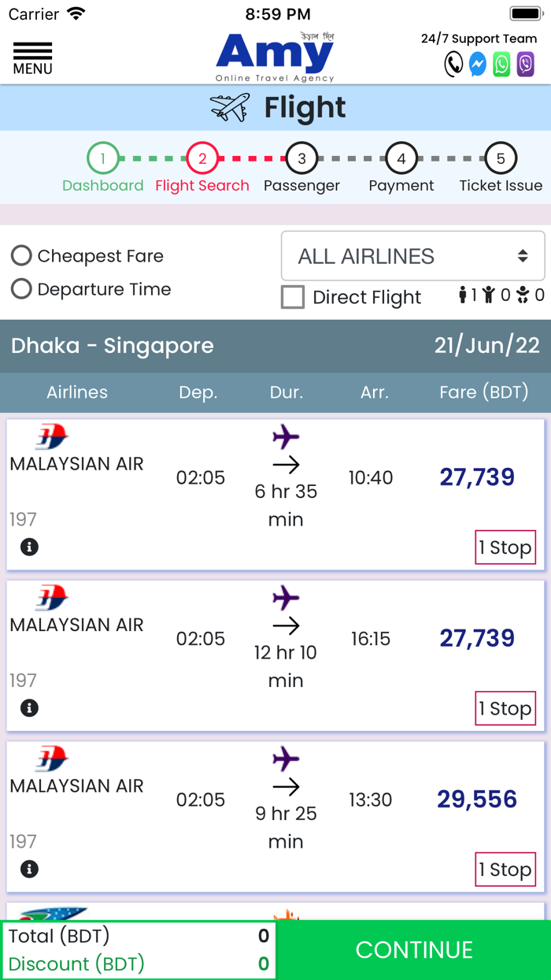This screenshot has height=980, width=551.
Task: Select the 29,556 BDT fare
Action: [477, 799]
